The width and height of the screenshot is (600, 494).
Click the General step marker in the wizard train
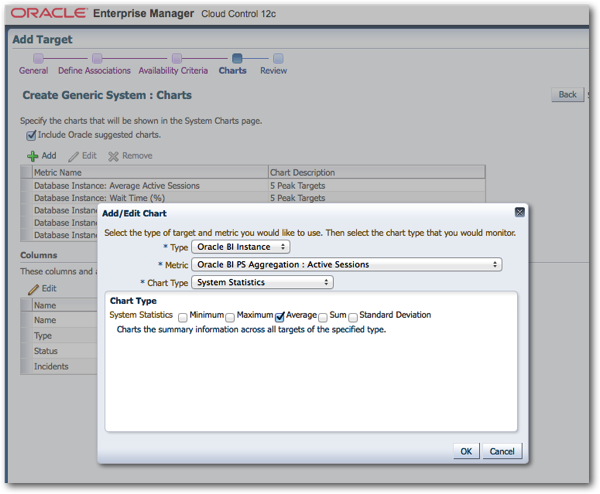[x=38, y=58]
